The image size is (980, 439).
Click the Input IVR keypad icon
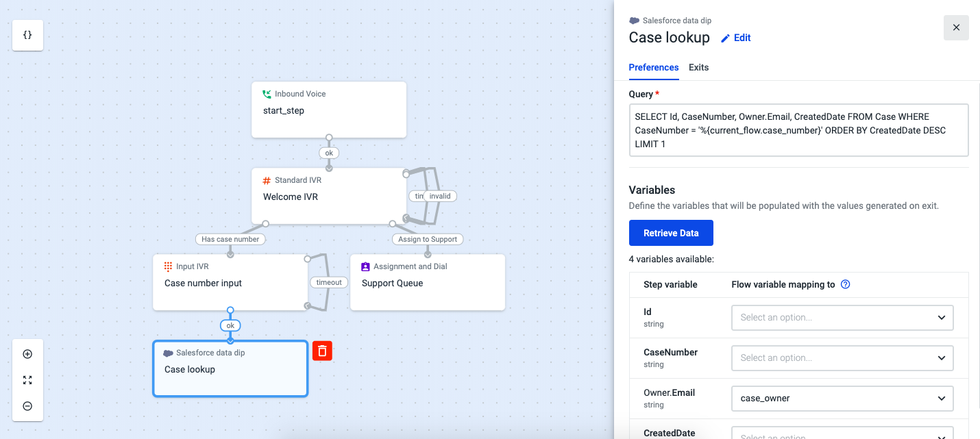(x=168, y=266)
